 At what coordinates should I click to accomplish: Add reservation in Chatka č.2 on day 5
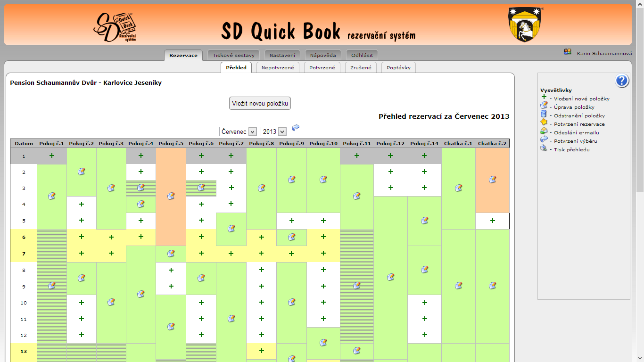pyautogui.click(x=493, y=221)
